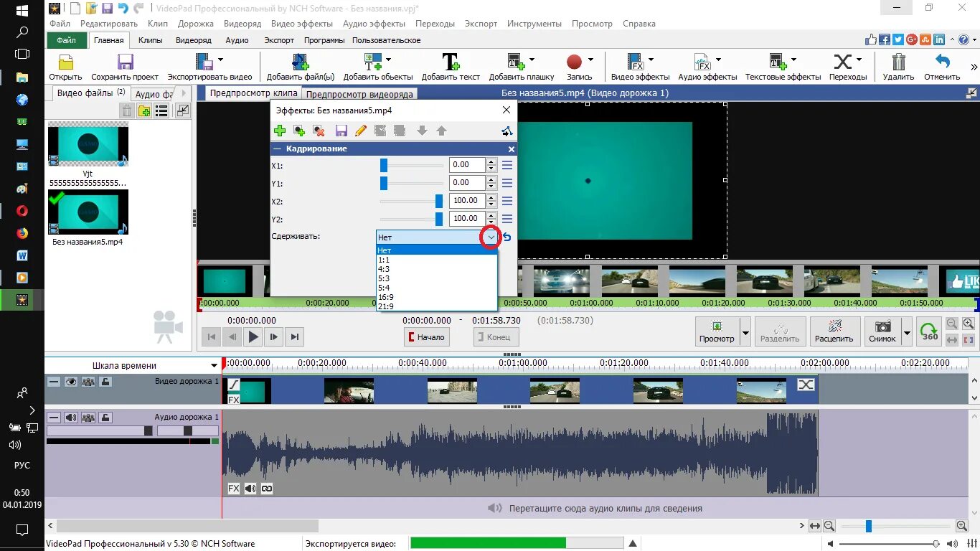
Task: Add a new folder in the media bin
Action: pyautogui.click(x=144, y=110)
